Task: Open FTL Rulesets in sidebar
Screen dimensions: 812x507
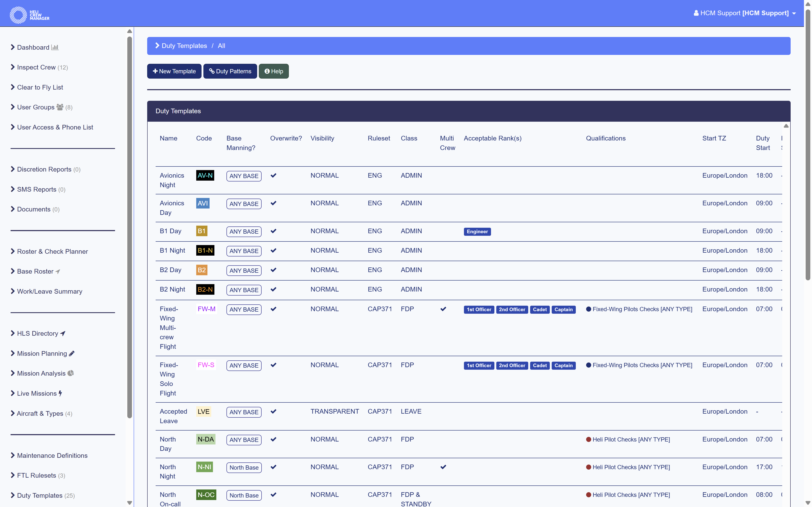Action: pyautogui.click(x=36, y=475)
